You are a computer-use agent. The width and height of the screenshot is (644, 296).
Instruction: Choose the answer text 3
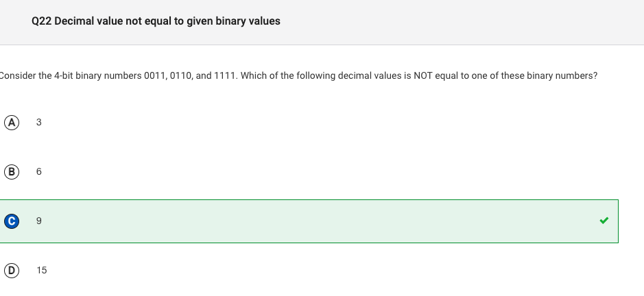click(39, 123)
